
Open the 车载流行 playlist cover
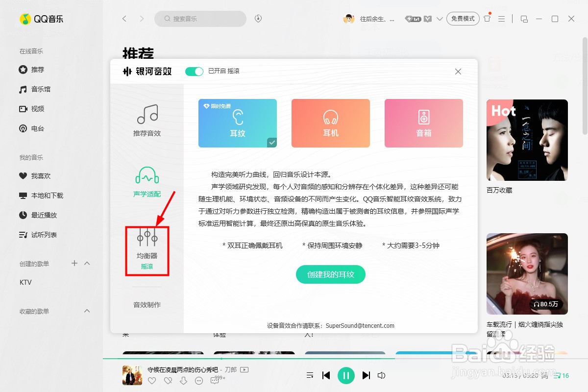coord(527,273)
